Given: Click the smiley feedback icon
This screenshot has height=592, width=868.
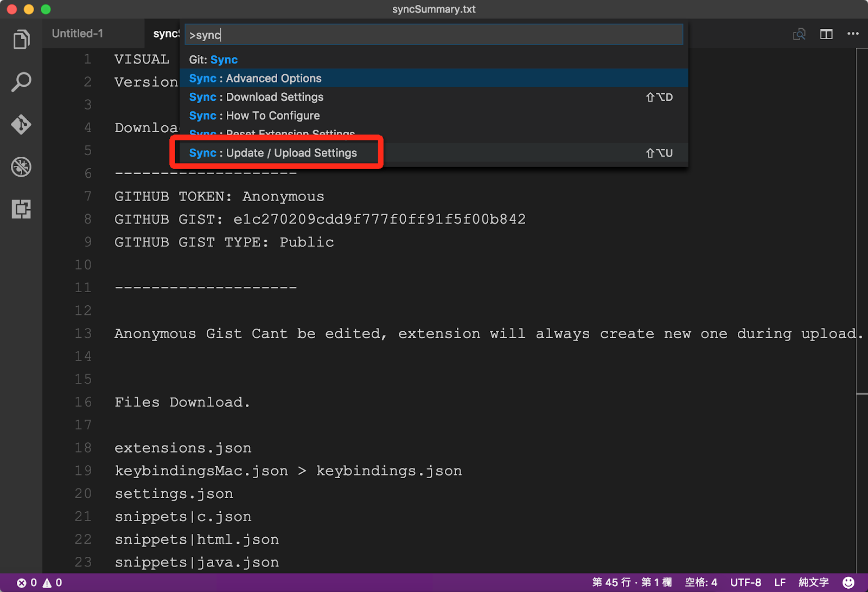Looking at the screenshot, I should 848,583.
